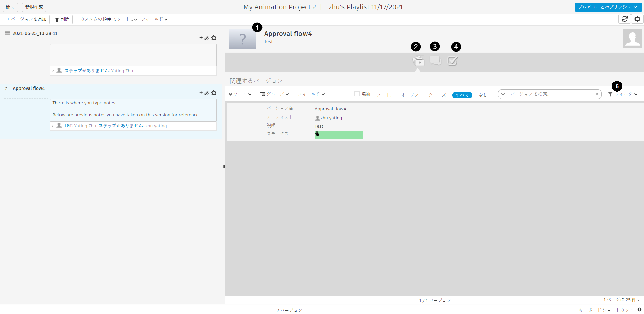Click paperclip icon on Approval flow4 row

point(207,93)
